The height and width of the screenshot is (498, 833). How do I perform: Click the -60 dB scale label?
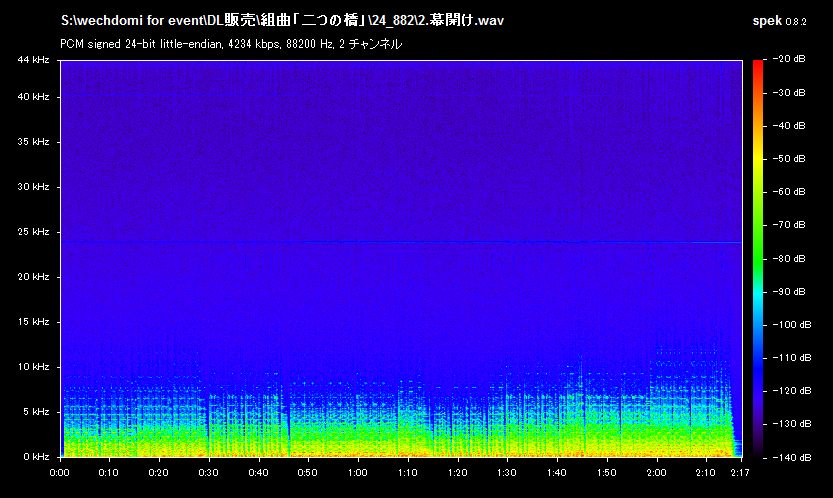788,192
